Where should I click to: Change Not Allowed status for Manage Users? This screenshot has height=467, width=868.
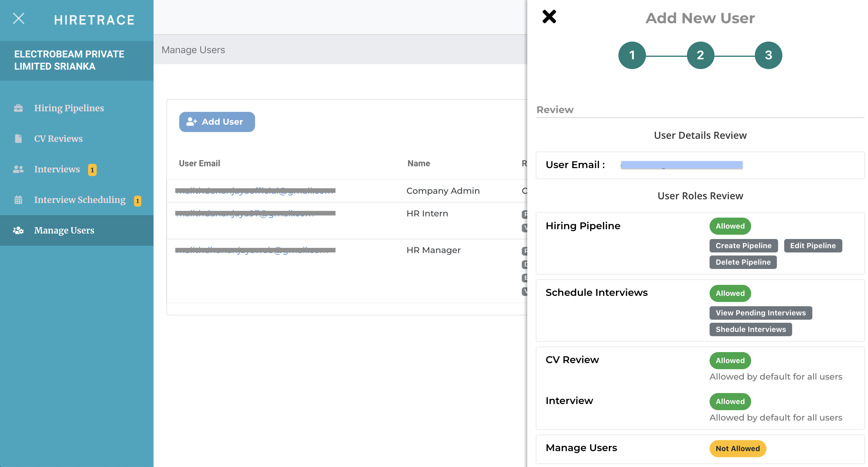pos(738,448)
